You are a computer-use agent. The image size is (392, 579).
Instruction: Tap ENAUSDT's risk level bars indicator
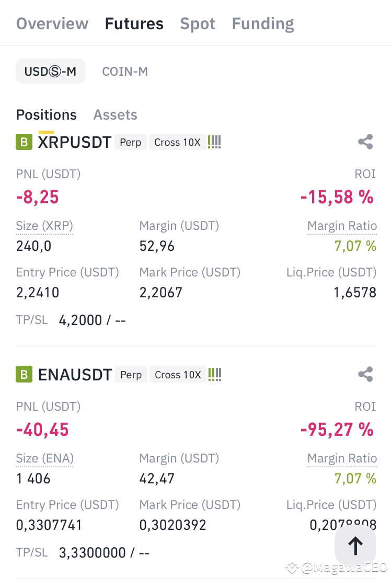click(x=215, y=375)
